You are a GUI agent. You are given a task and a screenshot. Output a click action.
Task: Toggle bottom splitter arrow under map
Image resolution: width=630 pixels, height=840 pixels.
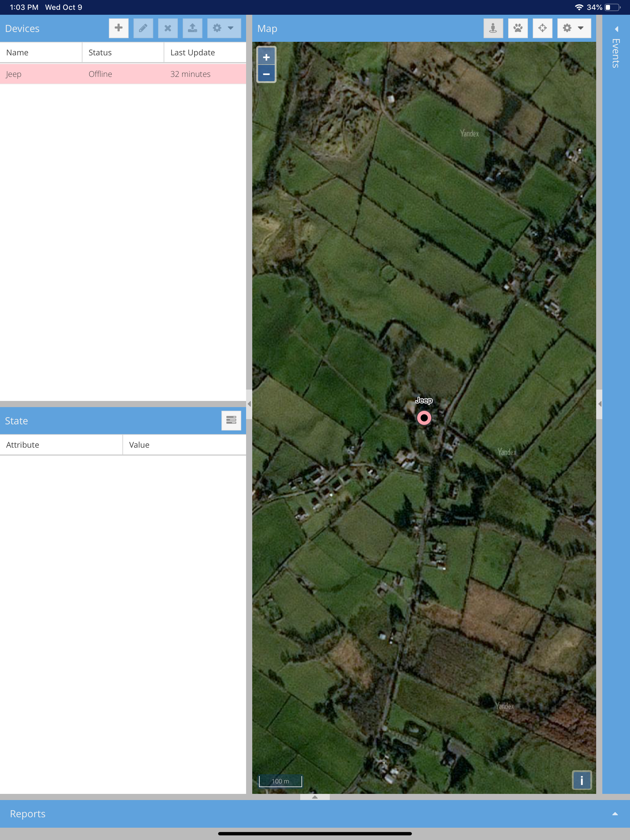tap(315, 797)
